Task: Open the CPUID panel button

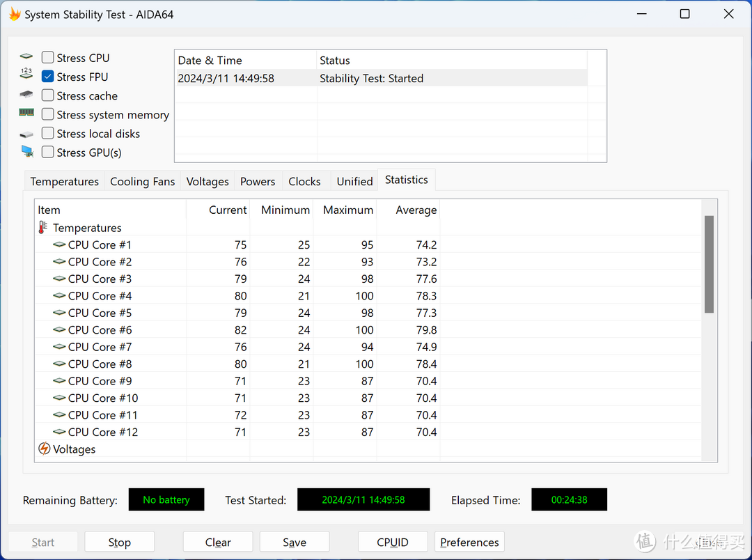Action: pos(393,543)
